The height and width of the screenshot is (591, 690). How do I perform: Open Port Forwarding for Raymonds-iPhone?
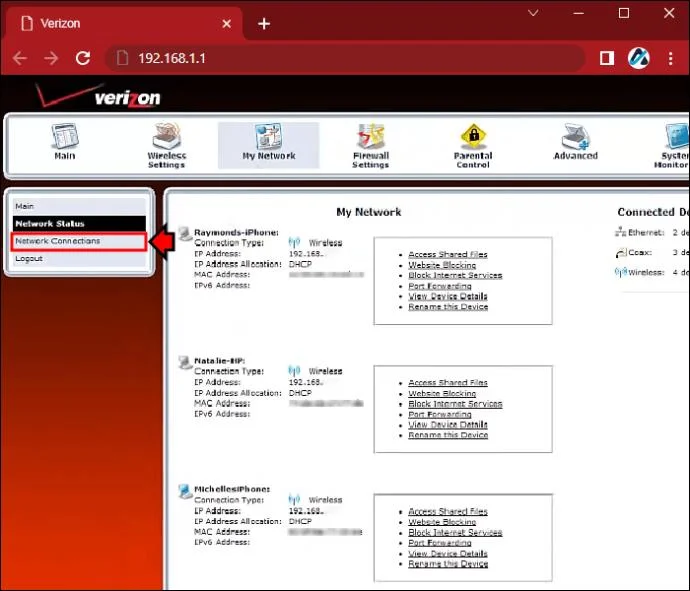[x=440, y=286]
